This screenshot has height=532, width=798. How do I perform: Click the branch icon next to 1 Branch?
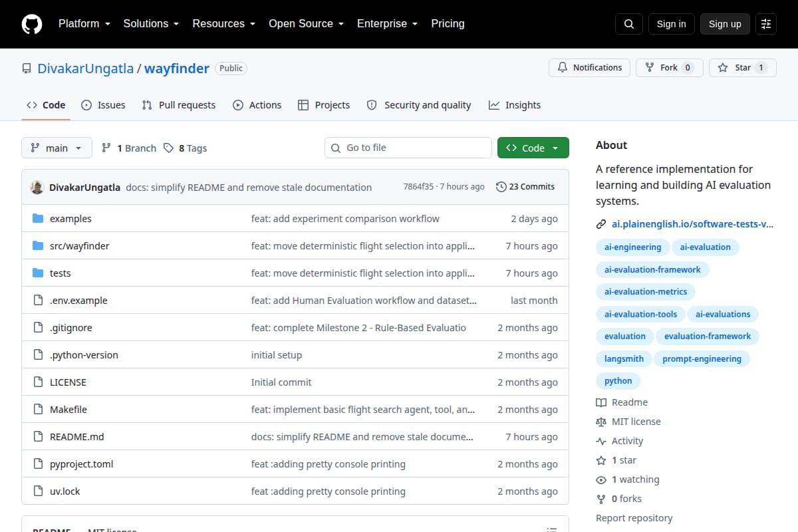pyautogui.click(x=106, y=148)
